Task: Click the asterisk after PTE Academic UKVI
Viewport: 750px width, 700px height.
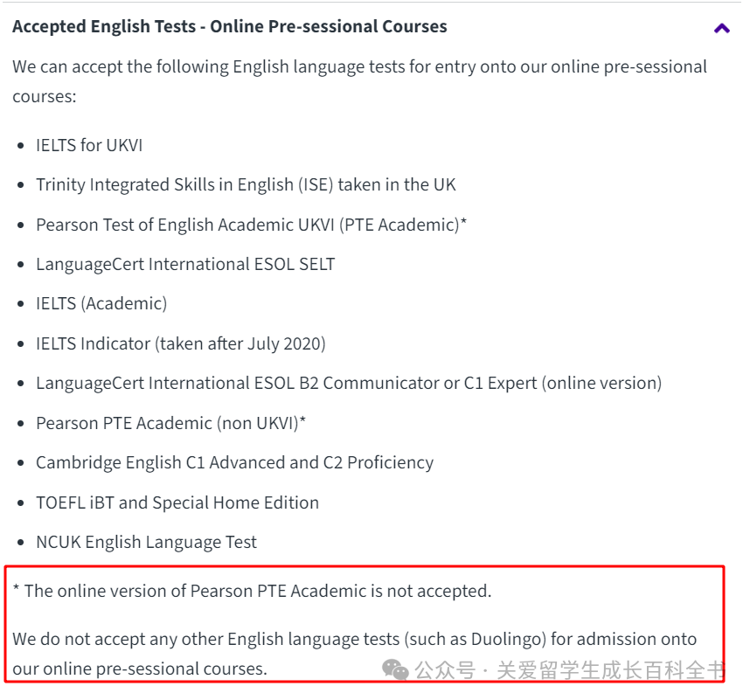Action: (x=463, y=221)
